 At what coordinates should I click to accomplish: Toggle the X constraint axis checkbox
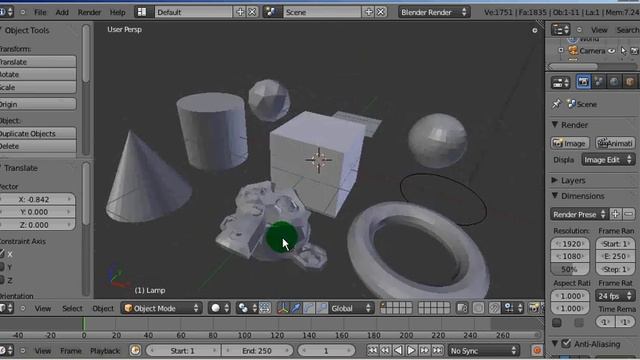(x=2, y=254)
